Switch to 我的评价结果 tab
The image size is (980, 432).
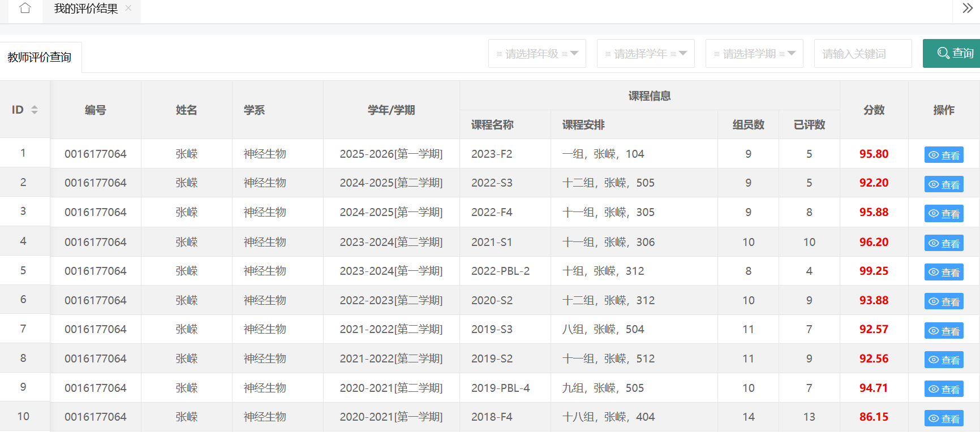(x=86, y=8)
